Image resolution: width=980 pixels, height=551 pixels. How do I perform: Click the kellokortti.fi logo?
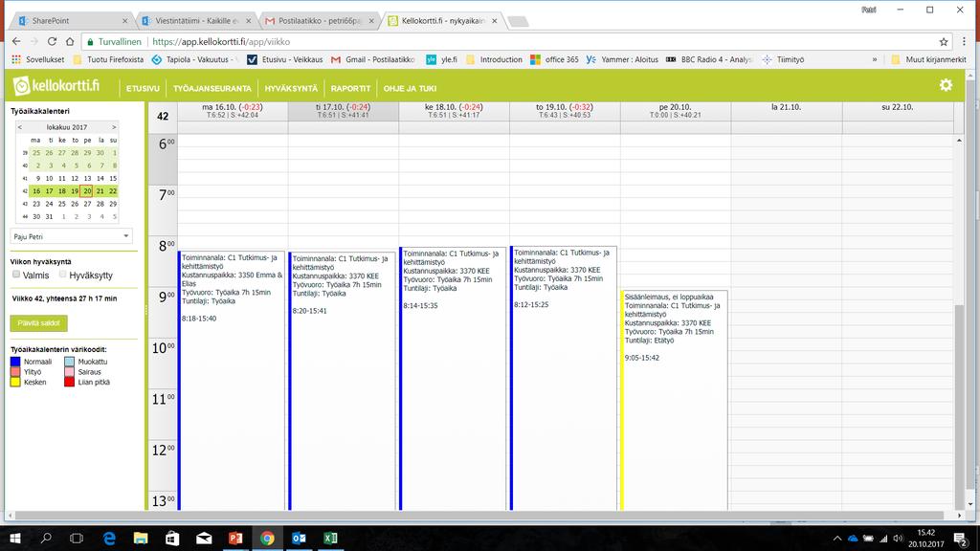(56, 86)
